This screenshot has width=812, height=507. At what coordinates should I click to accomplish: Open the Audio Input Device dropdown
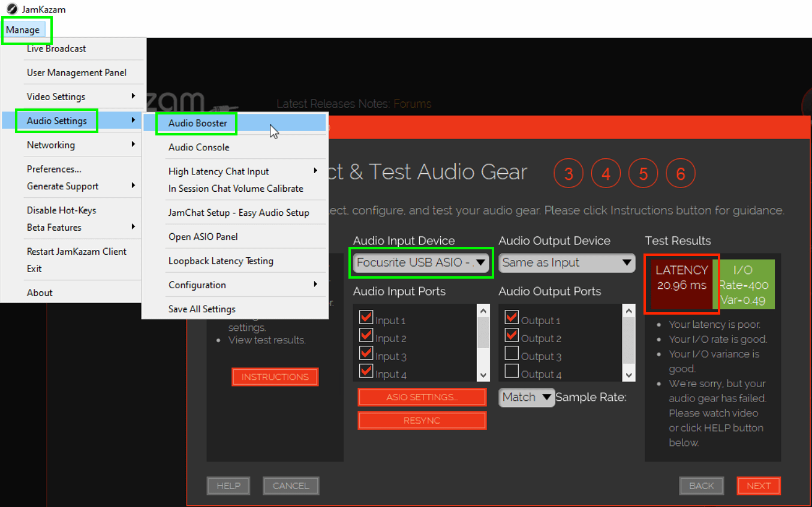click(x=420, y=262)
